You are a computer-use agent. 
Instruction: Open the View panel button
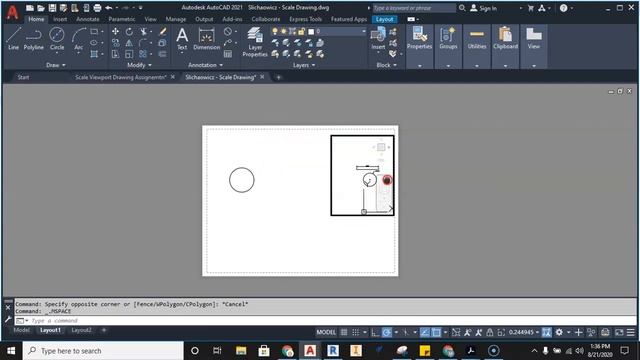[534, 39]
